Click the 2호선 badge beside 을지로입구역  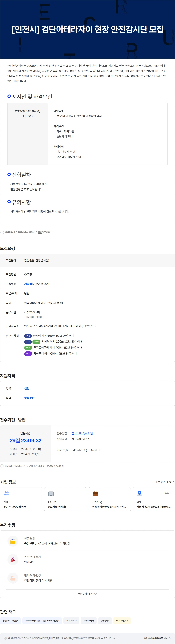(x=28, y=348)
